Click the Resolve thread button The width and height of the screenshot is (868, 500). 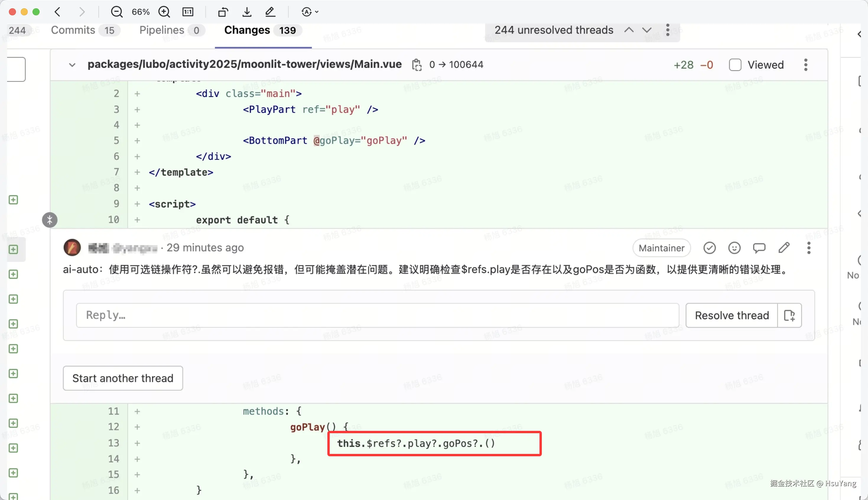(732, 315)
